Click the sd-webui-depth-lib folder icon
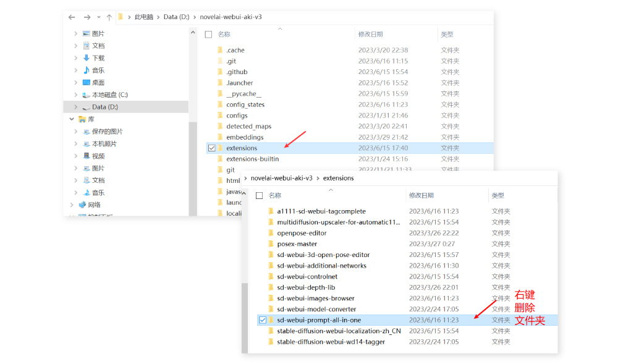This screenshot has height=364, width=618. (271, 287)
